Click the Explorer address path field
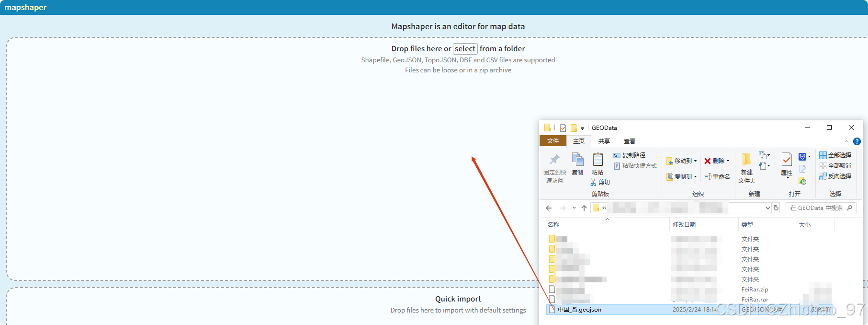The height and width of the screenshot is (325, 868). [680, 208]
